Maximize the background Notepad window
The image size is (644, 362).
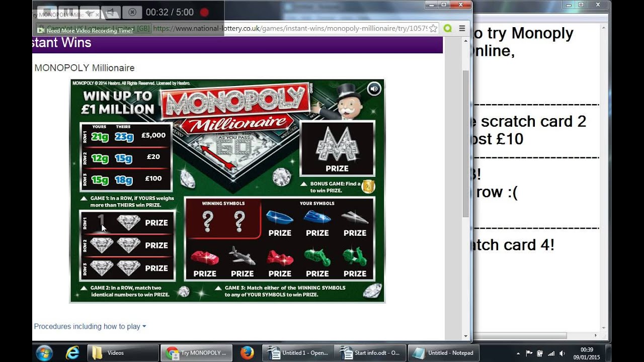[x=581, y=5]
